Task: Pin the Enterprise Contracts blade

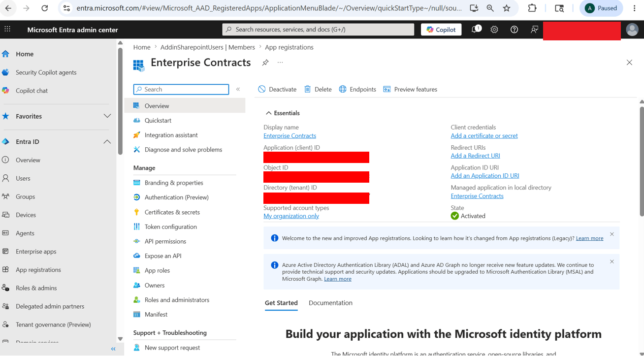Action: pos(265,63)
